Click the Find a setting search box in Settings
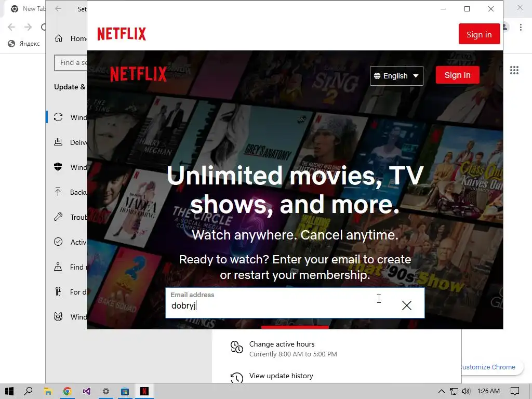532x399 pixels. pos(71,63)
